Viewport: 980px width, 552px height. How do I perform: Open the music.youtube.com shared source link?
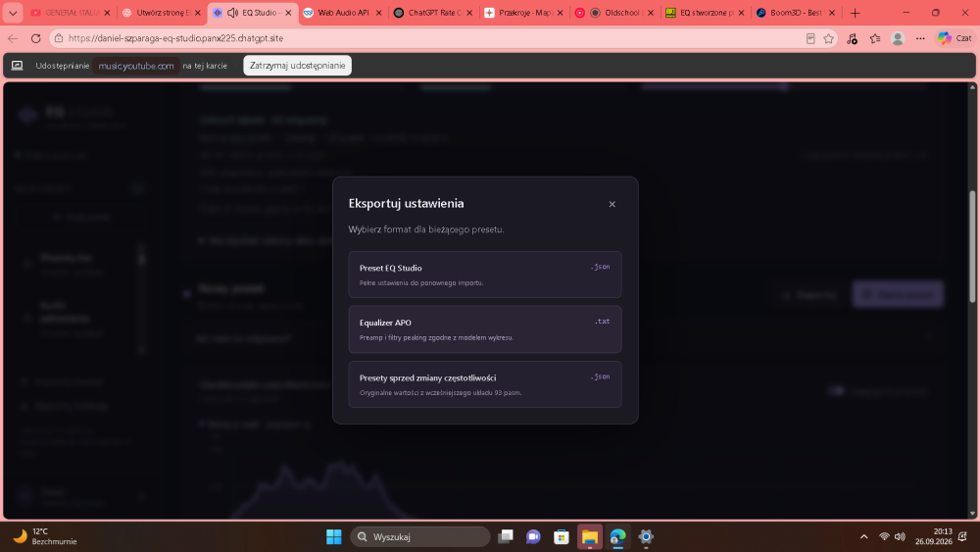click(136, 66)
